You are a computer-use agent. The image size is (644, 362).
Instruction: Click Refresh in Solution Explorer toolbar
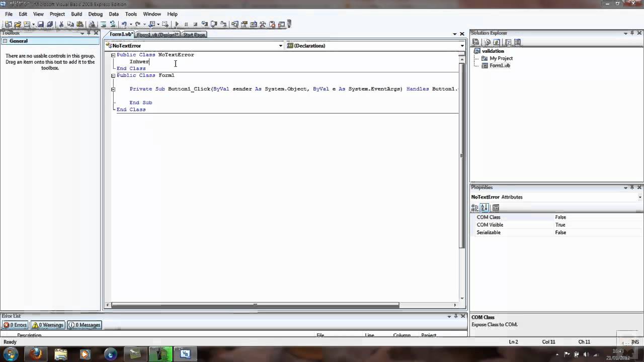(x=497, y=42)
